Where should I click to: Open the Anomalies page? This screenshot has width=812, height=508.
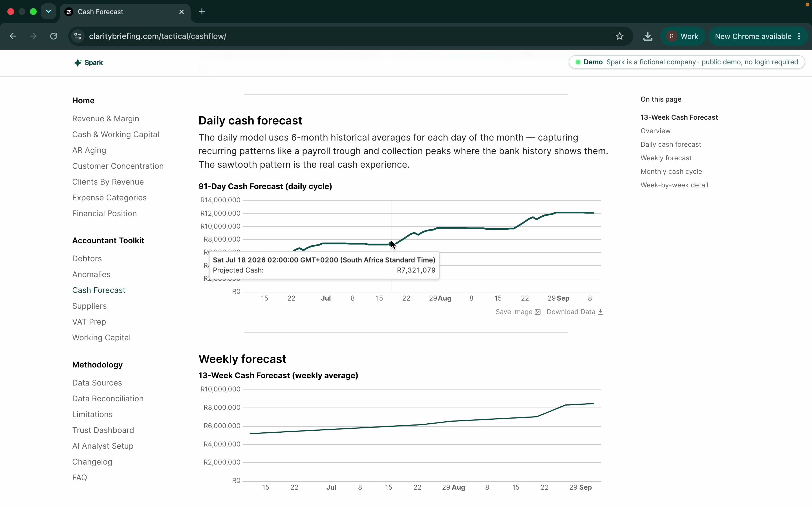91,274
